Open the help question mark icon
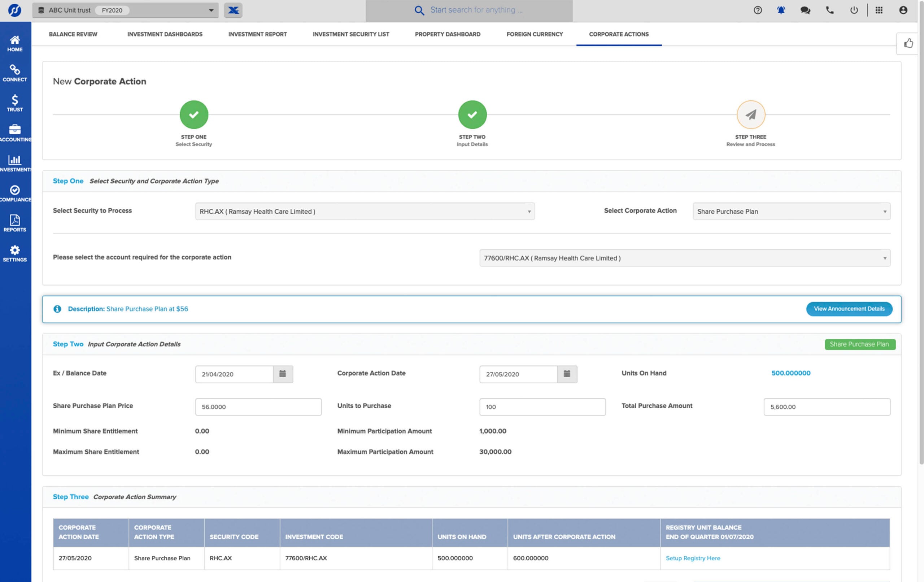924x582 pixels. [758, 10]
